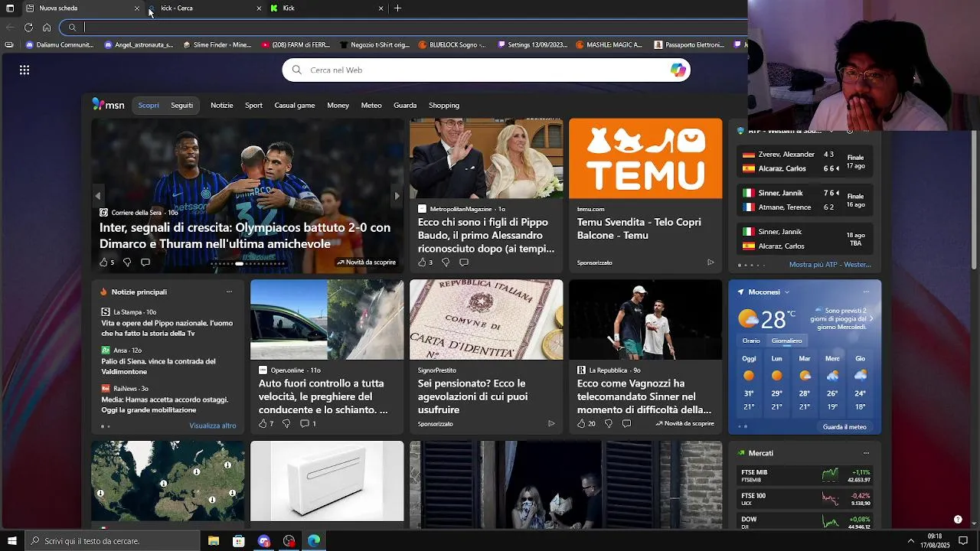Viewport: 980px width, 551px height.
Task: Open weather card more options
Action: (866, 292)
